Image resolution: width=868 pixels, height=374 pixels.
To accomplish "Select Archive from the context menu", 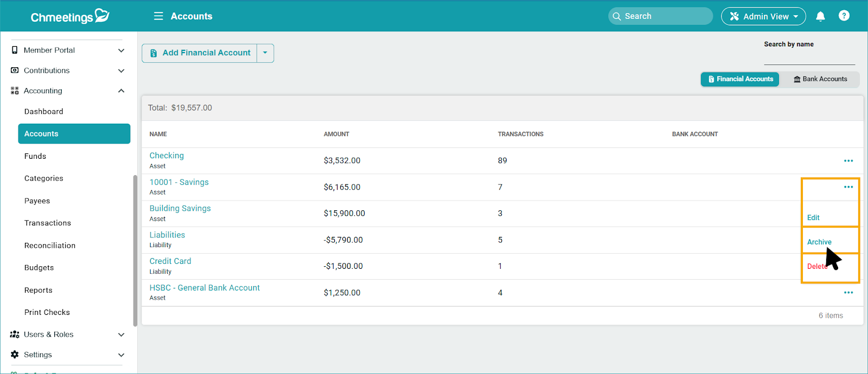I will click(819, 242).
